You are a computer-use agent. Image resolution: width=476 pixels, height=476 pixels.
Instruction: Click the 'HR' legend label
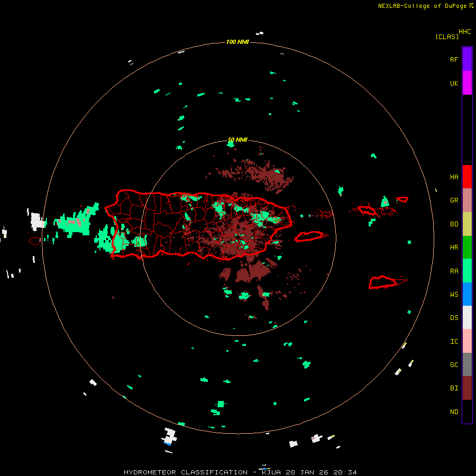[454, 248]
